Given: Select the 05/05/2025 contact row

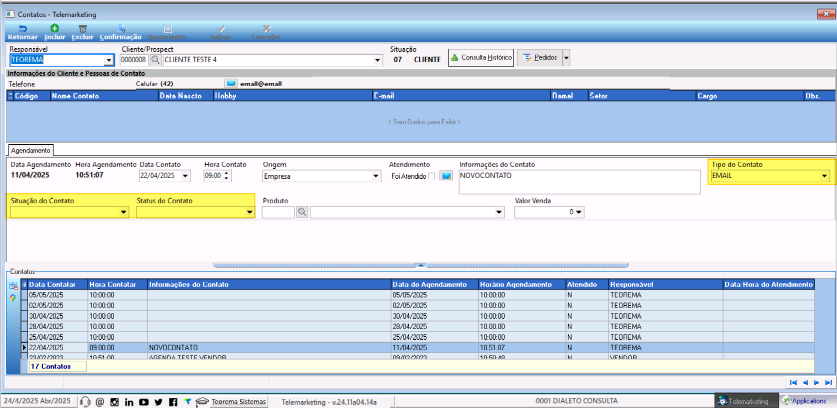Looking at the screenshot, I should coord(421,295).
